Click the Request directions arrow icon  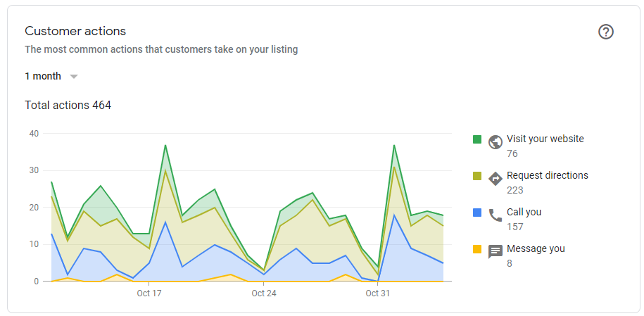pos(495,179)
